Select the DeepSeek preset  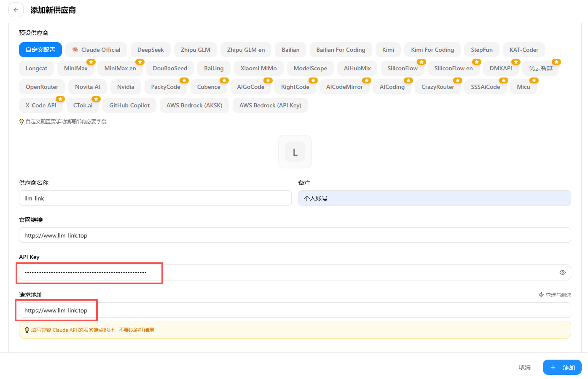[150, 50]
